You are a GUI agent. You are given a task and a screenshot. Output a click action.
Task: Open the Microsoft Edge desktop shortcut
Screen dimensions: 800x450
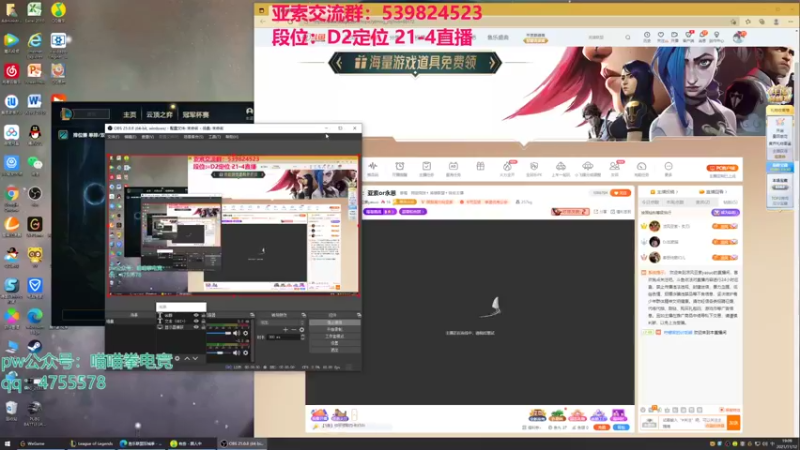(x=35, y=316)
